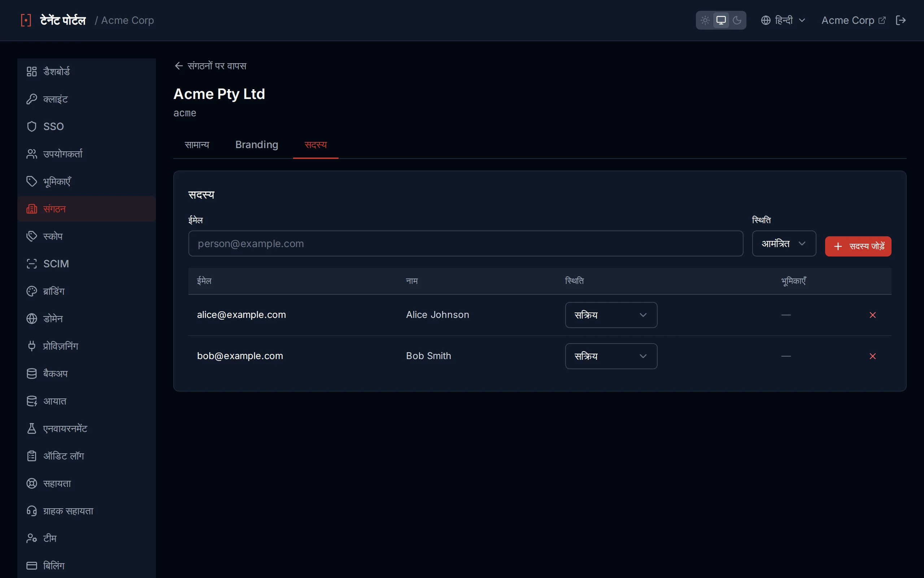Open SCIM scan icon in sidebar
The height and width of the screenshot is (578, 924).
[x=32, y=264]
